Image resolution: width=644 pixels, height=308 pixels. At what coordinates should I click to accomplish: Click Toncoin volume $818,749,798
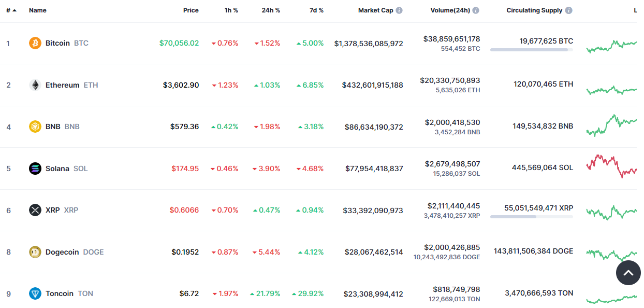click(x=456, y=289)
